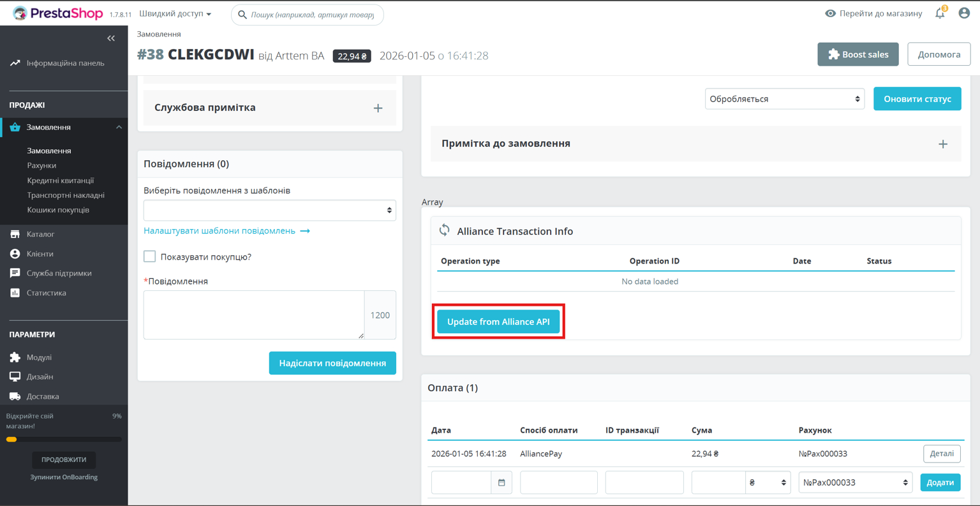Open the notifications bell icon
The image size is (980, 506).
(940, 13)
